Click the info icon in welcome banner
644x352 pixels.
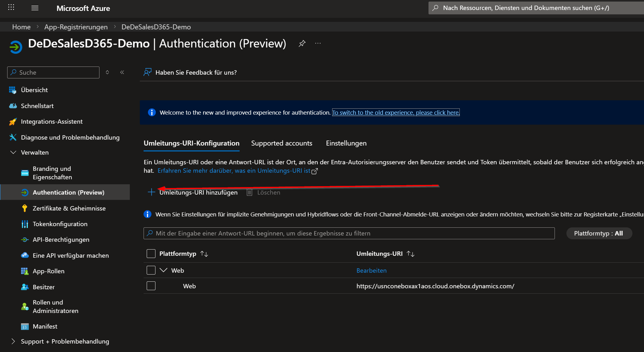click(x=152, y=112)
